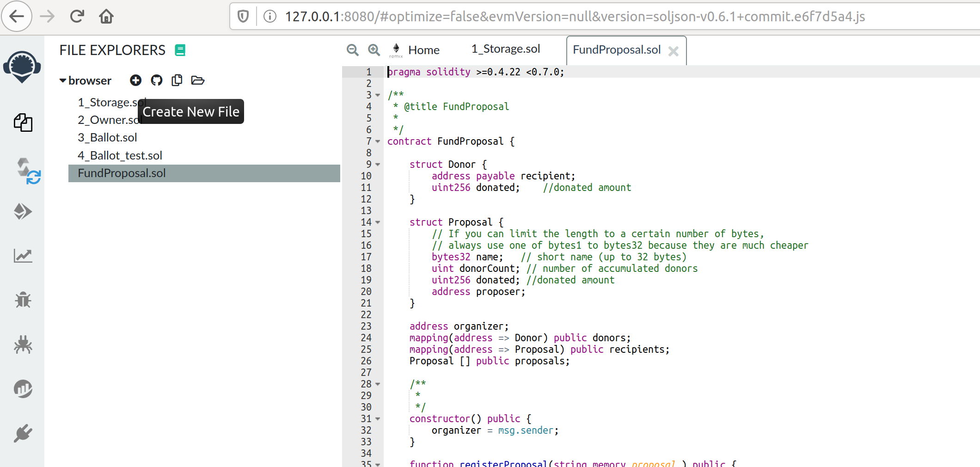Image resolution: width=980 pixels, height=467 pixels.
Task: Click the pragma solidity line of code
Action: [476, 72]
